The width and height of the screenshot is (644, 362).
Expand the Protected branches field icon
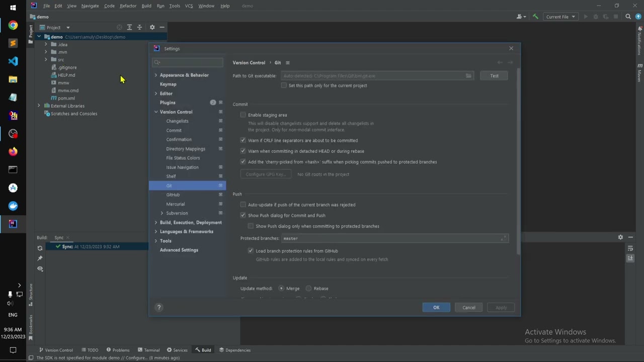[503, 238]
